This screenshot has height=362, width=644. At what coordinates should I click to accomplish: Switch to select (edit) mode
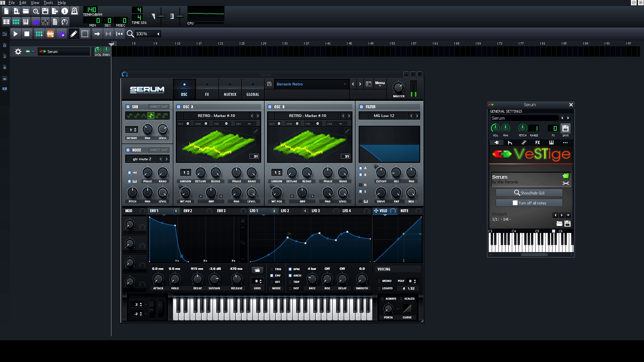85,34
